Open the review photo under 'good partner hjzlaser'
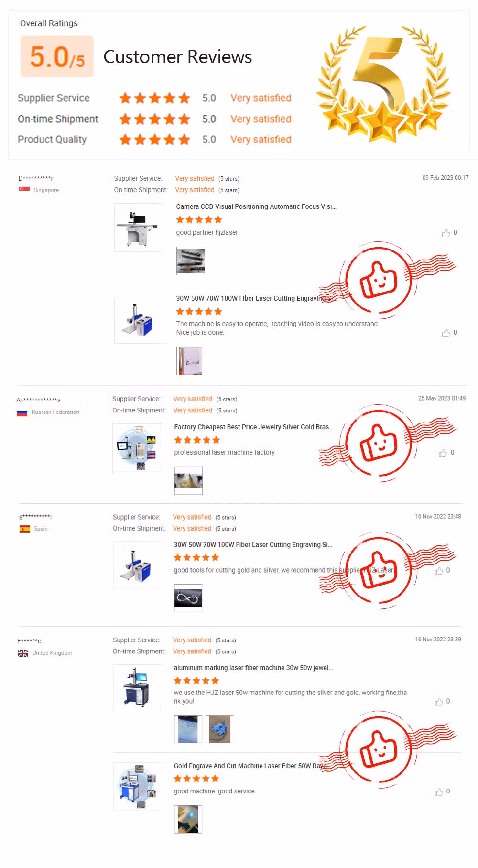The height and width of the screenshot is (868, 478). (191, 261)
